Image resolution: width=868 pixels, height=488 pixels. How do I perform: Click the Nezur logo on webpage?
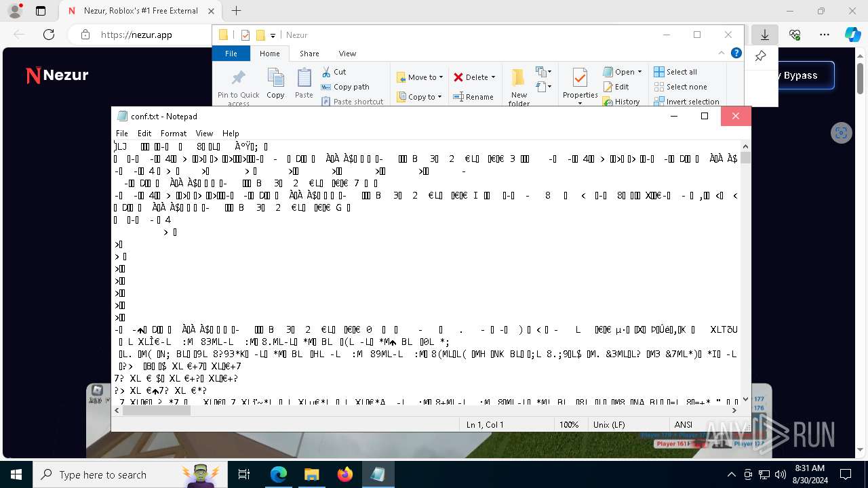(57, 75)
